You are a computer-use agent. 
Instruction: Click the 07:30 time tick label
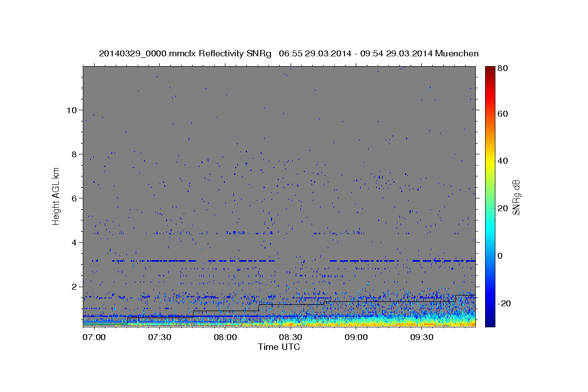tap(159, 338)
